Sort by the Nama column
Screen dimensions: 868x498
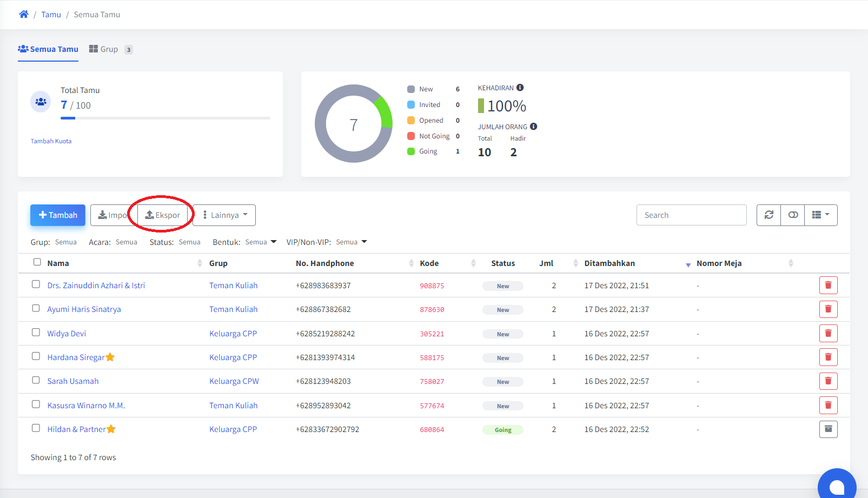(x=124, y=263)
